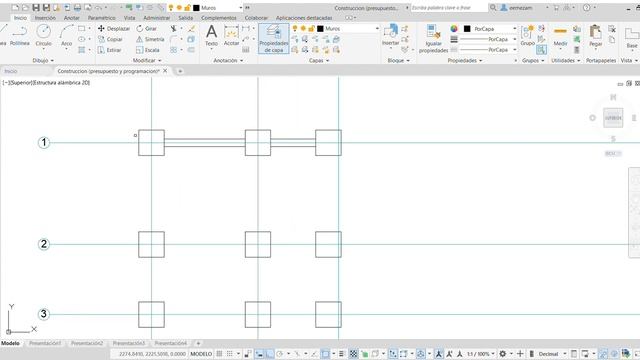The height and width of the screenshot is (360, 640).
Task: Click Igualar propiedades tool
Action: tap(433, 38)
